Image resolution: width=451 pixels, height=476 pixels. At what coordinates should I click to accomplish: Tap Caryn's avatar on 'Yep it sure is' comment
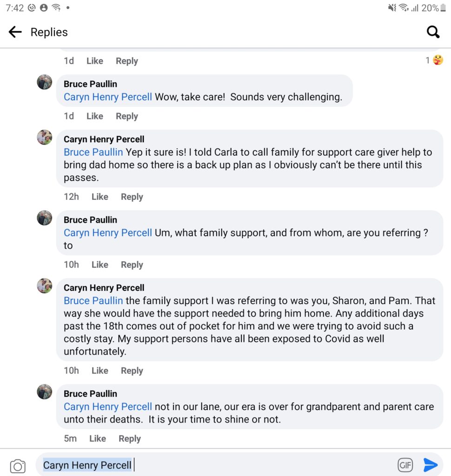pos(45,138)
